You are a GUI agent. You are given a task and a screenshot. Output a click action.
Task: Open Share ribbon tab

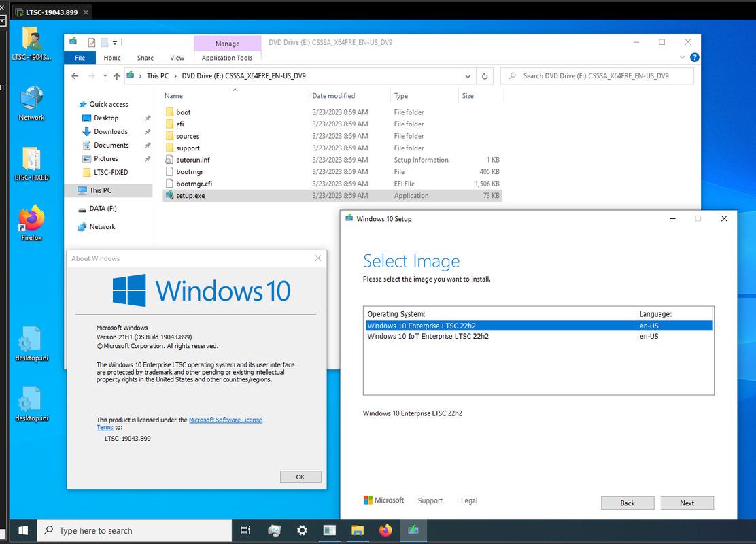click(x=145, y=58)
